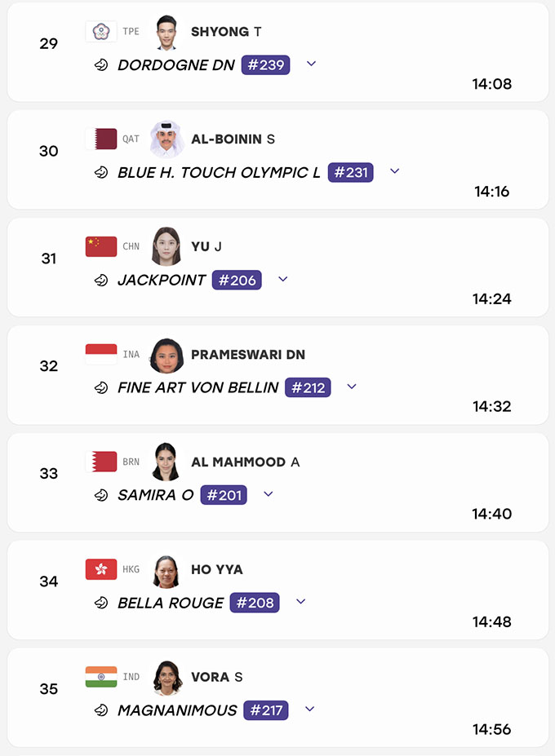Click the India flag icon
The height and width of the screenshot is (756, 555).
coord(101,677)
